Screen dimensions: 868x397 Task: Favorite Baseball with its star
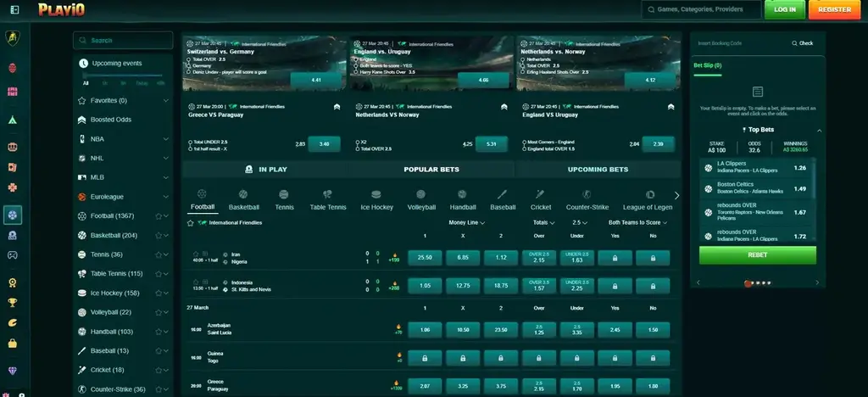(159, 350)
